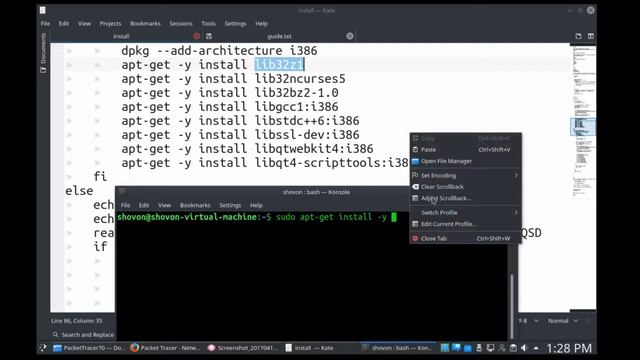The image size is (640, 360).
Task: Click the Switch Profile submenu arrow
Action: (516, 213)
